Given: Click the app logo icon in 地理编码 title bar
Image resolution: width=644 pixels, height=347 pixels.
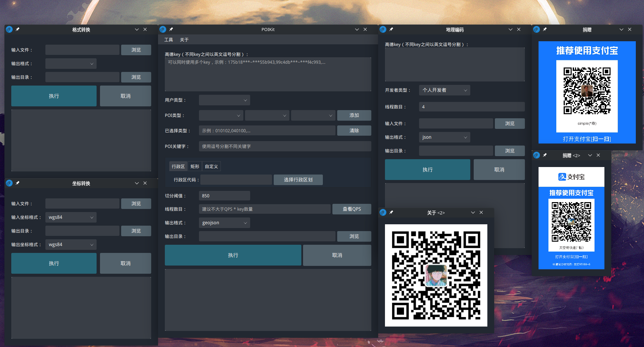Looking at the screenshot, I should pyautogui.click(x=383, y=29).
